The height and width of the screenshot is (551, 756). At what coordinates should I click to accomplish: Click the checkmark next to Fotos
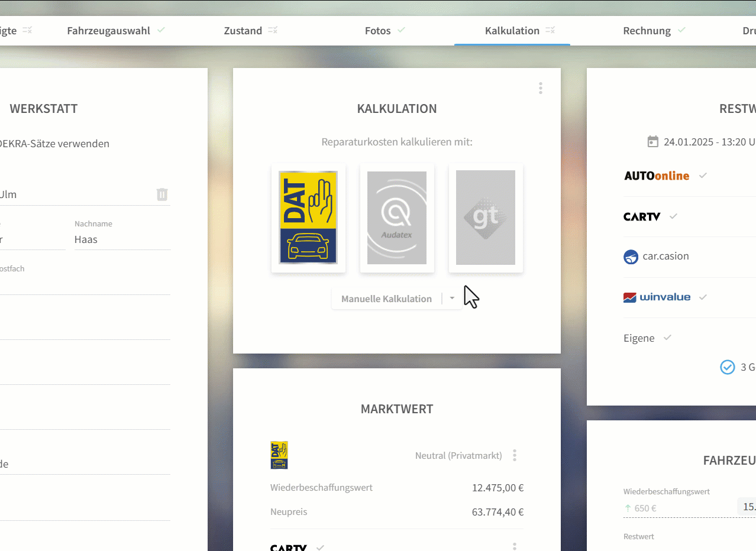pyautogui.click(x=401, y=30)
